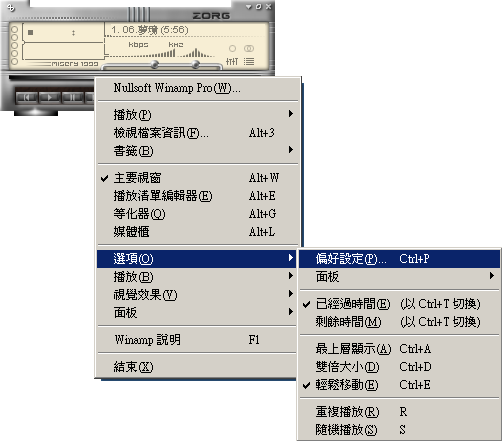Adjust the balance slider knob
This screenshot has height=441, width=502.
(x=196, y=64)
